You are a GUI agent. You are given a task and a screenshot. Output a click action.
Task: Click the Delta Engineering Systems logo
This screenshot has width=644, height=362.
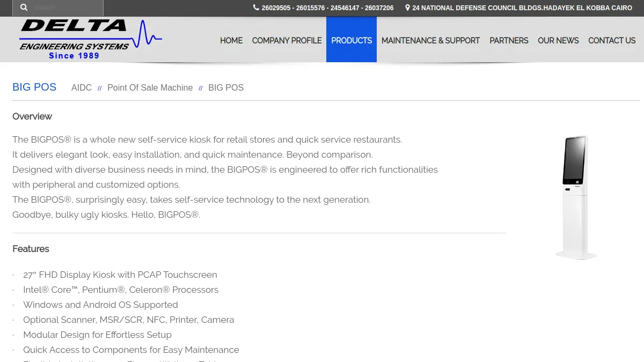point(90,39)
